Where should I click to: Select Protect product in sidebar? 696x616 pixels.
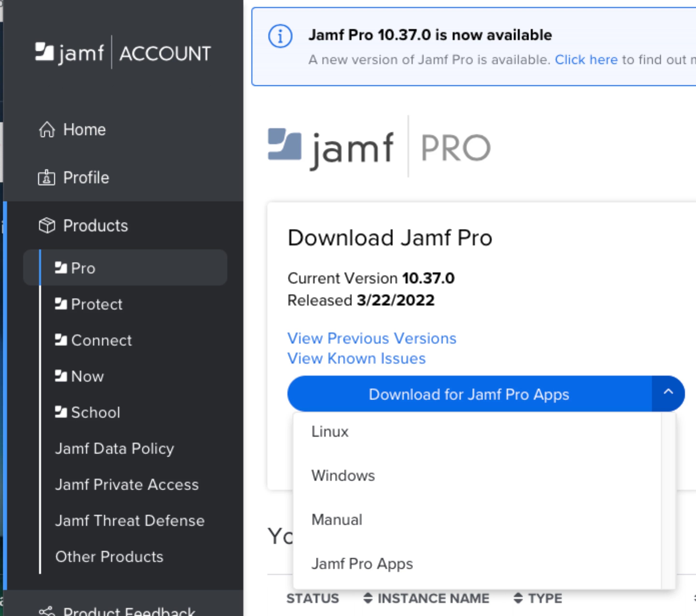97,304
